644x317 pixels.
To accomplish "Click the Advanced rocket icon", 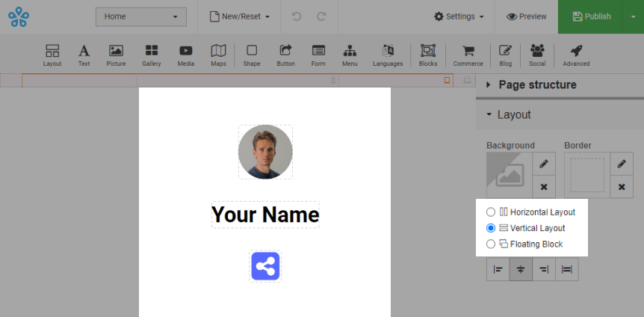I will pos(576,55).
